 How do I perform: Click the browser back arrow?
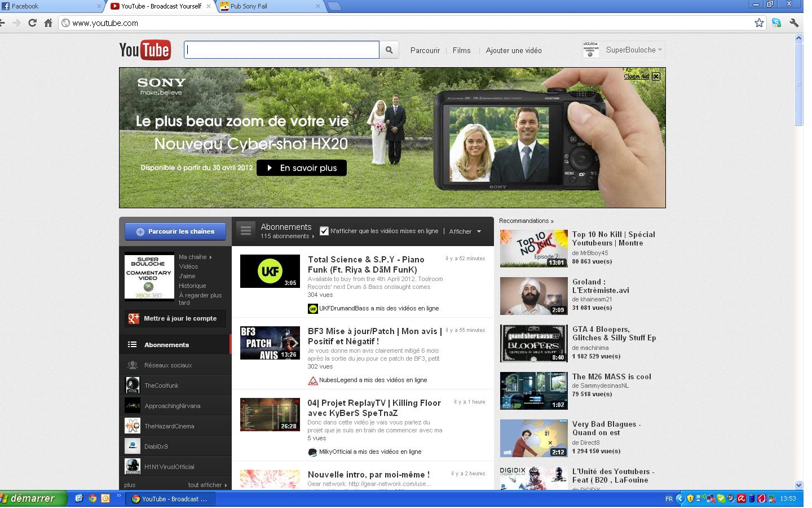[x=3, y=23]
